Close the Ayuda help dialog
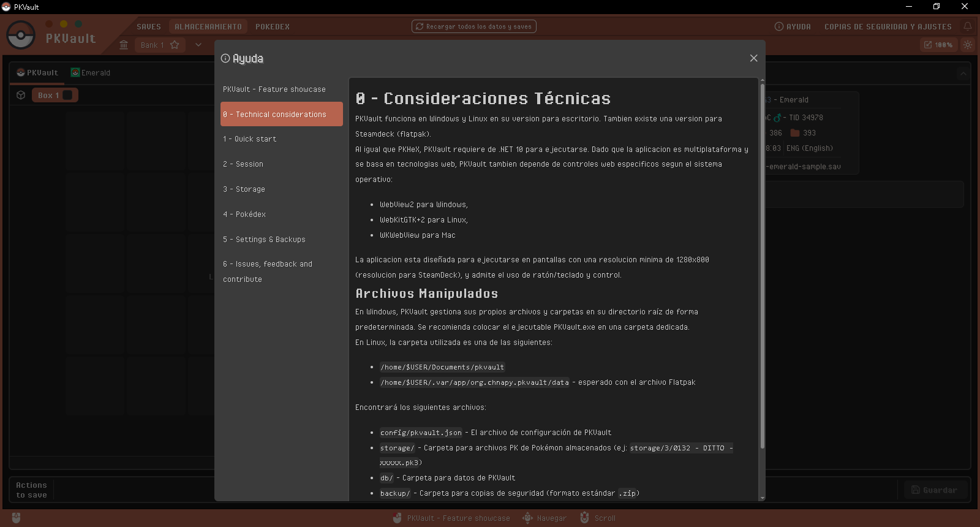 pyautogui.click(x=753, y=58)
